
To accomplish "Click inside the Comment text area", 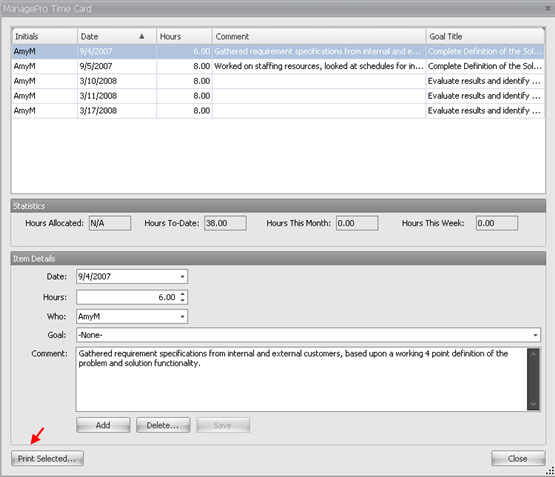I will click(x=301, y=379).
